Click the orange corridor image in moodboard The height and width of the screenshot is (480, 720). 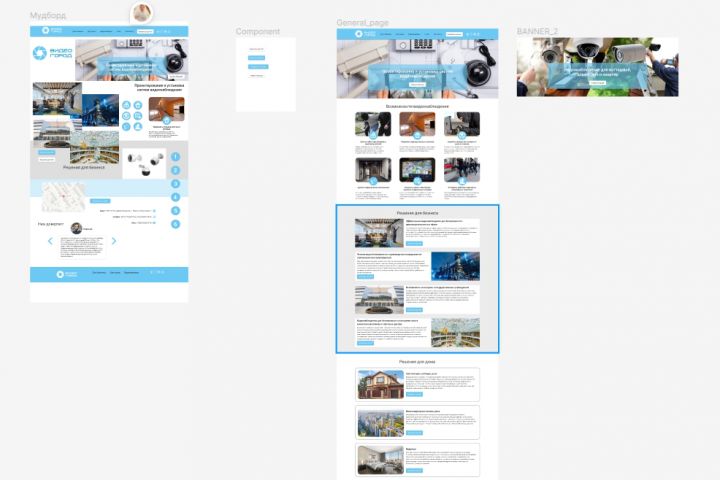point(167,109)
